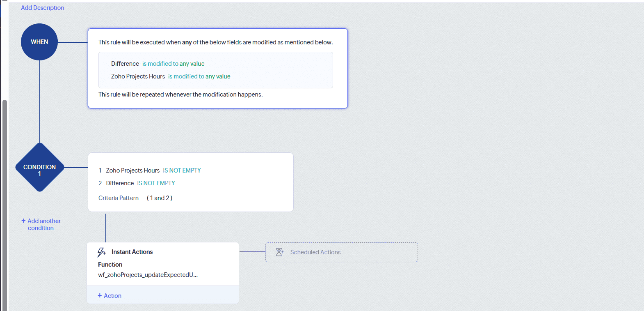The height and width of the screenshot is (311, 644).
Task: Click the plus icon next to Action
Action: [x=100, y=295]
